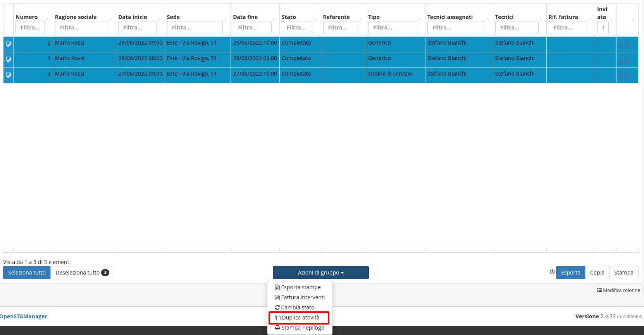
Task: Focus the Ragione sociale filter field
Action: click(81, 28)
